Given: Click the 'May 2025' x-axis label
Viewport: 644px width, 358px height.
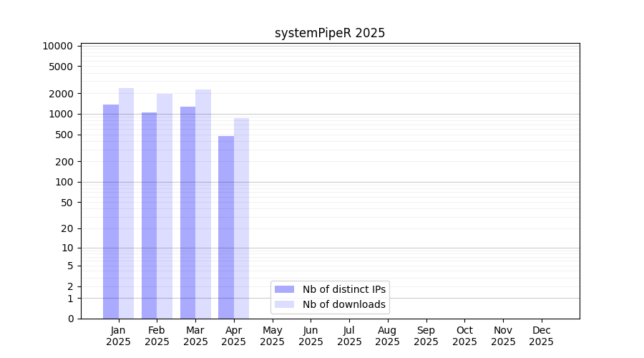Looking at the screenshot, I should [272, 336].
